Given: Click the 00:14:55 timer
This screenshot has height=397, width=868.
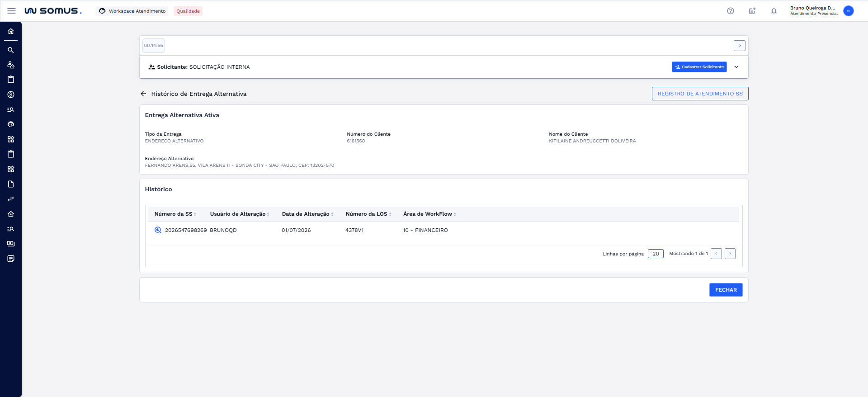Looking at the screenshot, I should pos(154,46).
